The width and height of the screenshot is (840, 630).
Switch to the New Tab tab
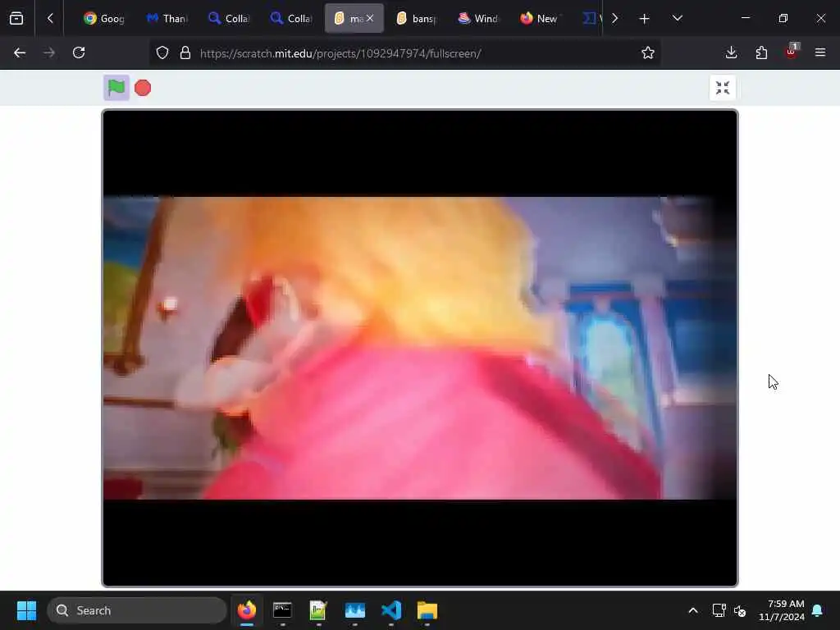[x=541, y=18]
